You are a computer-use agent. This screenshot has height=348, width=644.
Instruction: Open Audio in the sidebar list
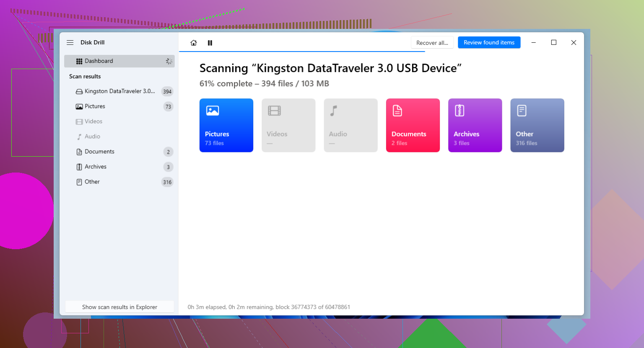coord(119,137)
